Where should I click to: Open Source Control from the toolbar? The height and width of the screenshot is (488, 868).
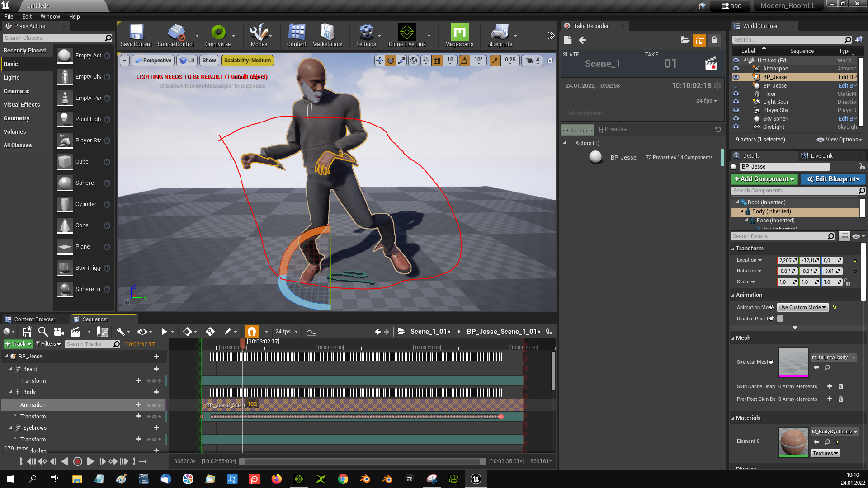pos(175,35)
